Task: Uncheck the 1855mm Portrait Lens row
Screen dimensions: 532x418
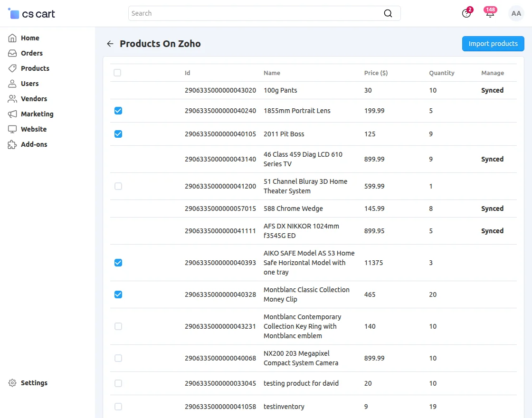Action: pyautogui.click(x=118, y=111)
